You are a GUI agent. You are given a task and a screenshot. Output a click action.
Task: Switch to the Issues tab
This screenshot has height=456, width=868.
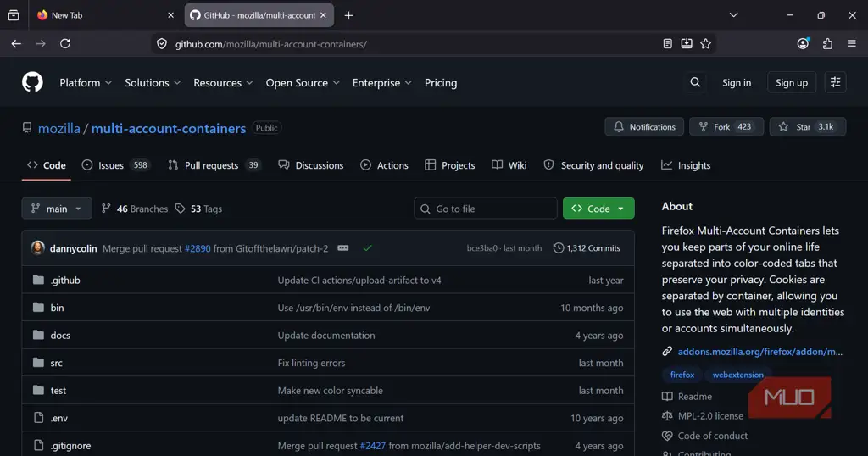click(x=115, y=165)
